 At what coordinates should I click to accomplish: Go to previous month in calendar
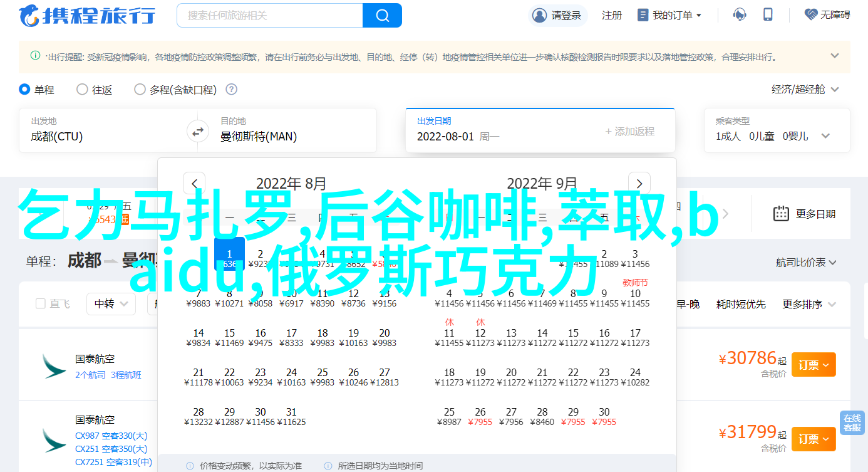(194, 184)
